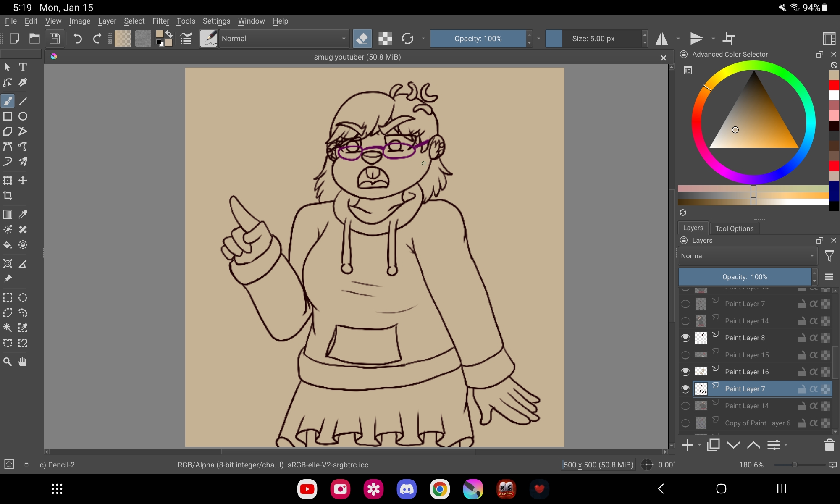This screenshot has width=840, height=504.
Task: Pick the Pan hand tool
Action: [23, 362]
